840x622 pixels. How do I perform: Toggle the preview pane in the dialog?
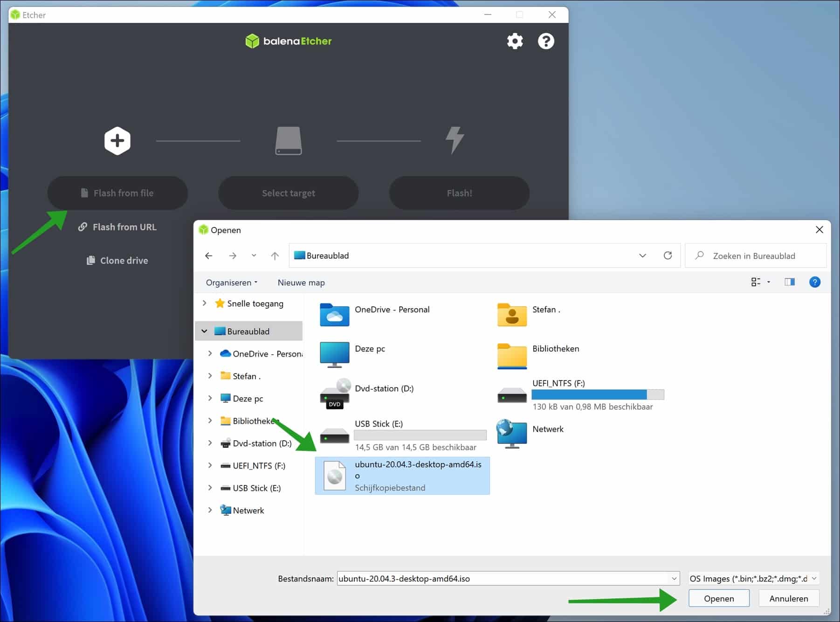click(790, 282)
